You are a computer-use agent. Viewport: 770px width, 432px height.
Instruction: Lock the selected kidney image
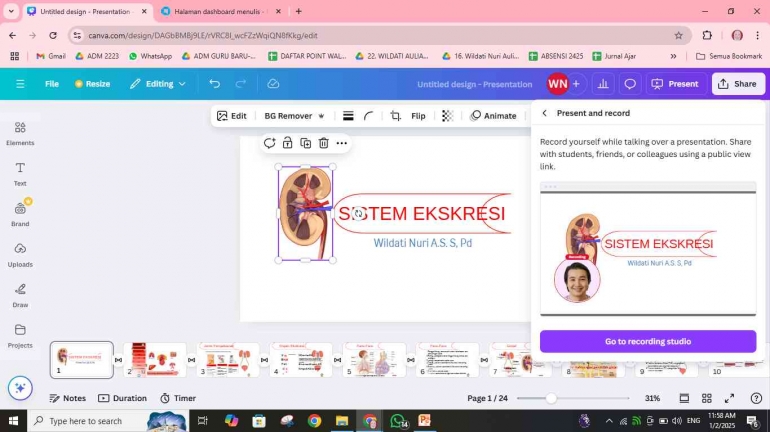coord(287,143)
